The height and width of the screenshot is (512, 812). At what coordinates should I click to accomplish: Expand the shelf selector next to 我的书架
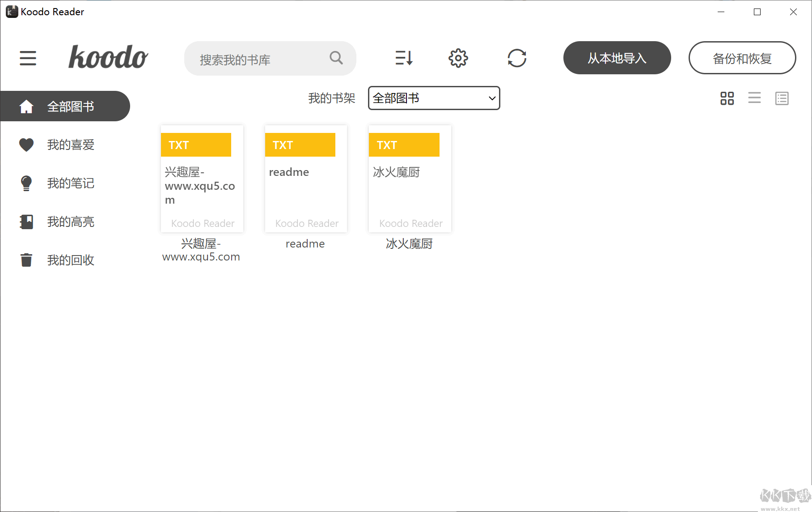click(x=491, y=98)
